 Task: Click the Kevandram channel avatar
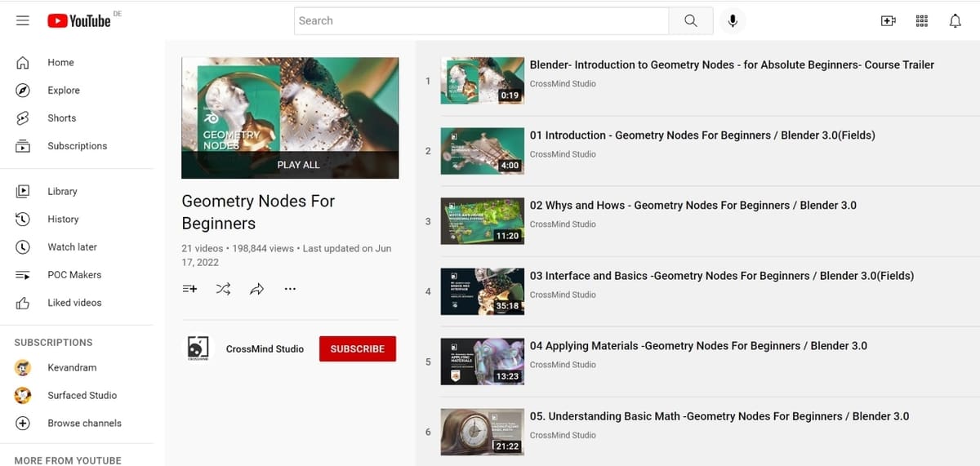click(23, 368)
